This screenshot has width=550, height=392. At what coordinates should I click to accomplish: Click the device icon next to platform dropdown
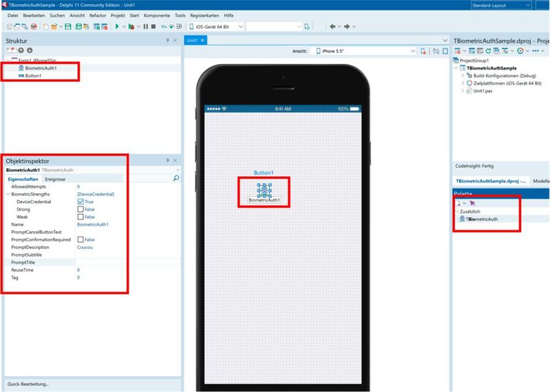[x=307, y=27]
